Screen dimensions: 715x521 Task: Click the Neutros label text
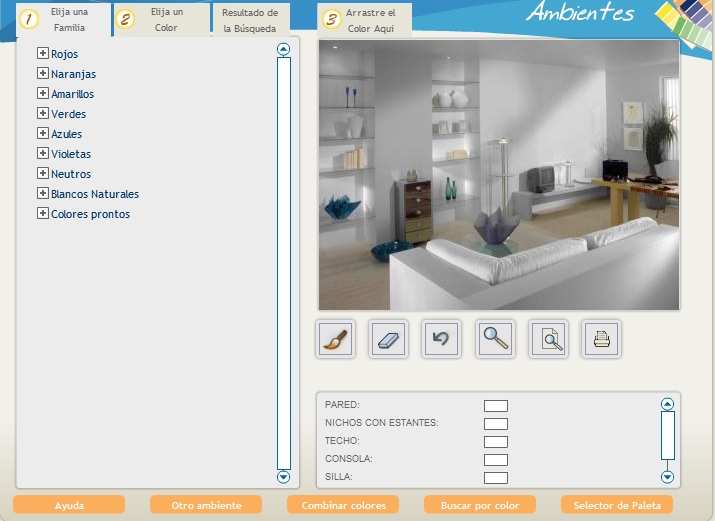click(71, 174)
